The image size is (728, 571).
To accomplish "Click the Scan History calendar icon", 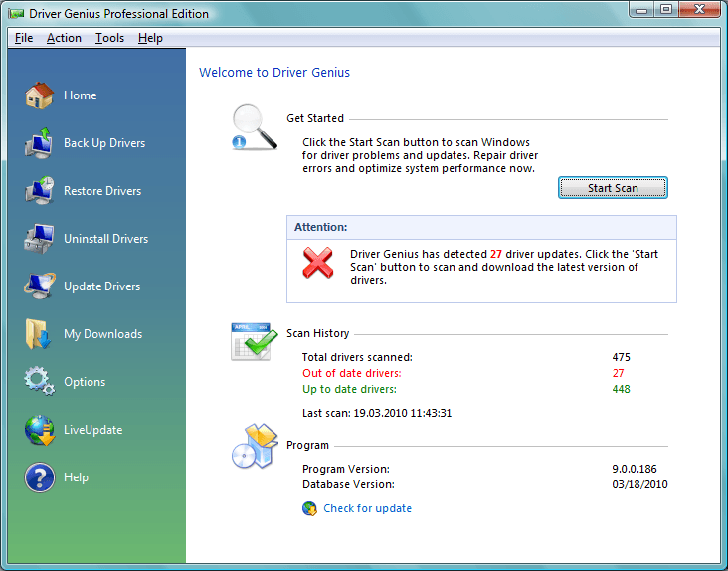I will click(254, 341).
